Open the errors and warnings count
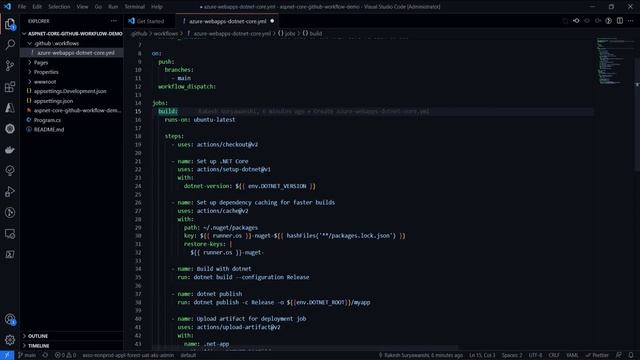This screenshot has width=640, height=360. pos(65,356)
